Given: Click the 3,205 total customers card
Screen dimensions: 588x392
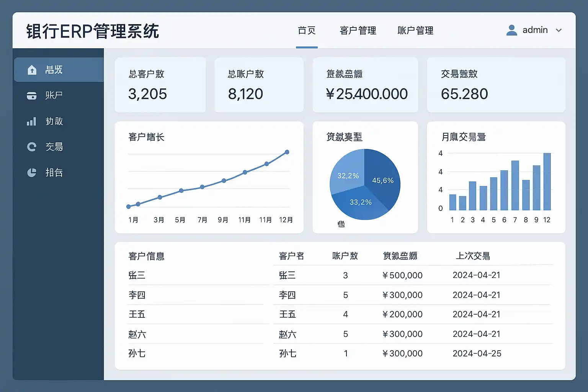Looking at the screenshot, I should tap(160, 85).
